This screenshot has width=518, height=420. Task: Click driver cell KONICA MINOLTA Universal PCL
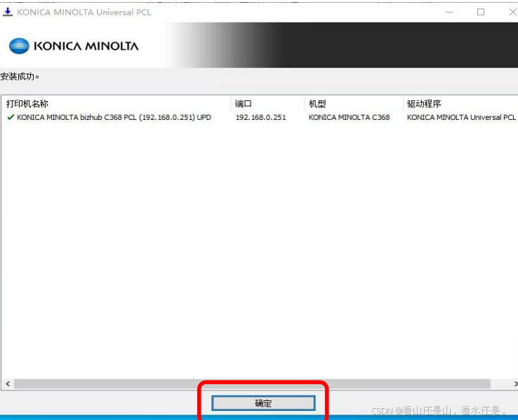click(x=461, y=118)
